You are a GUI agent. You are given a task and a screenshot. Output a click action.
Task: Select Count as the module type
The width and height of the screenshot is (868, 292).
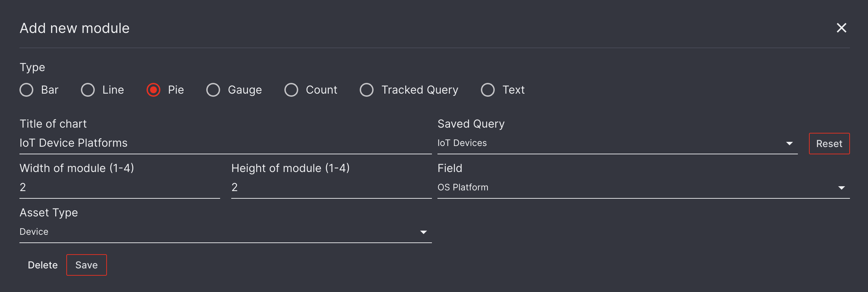291,90
